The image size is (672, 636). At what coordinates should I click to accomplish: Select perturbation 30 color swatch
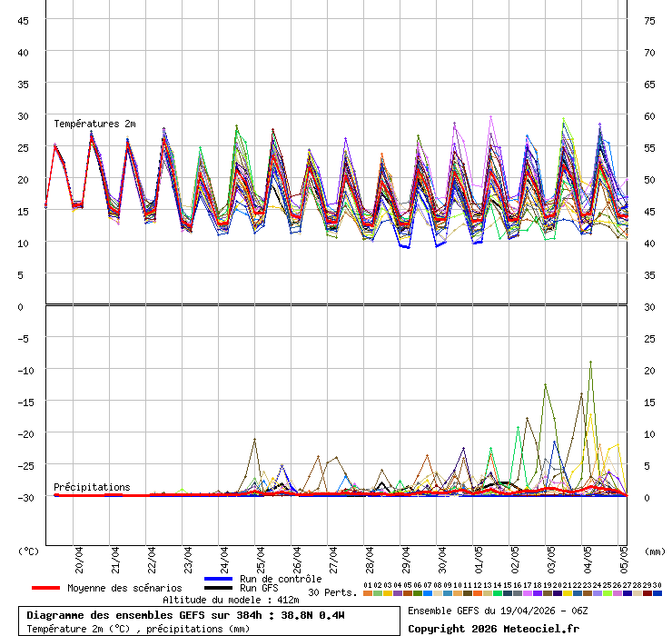tap(657, 593)
